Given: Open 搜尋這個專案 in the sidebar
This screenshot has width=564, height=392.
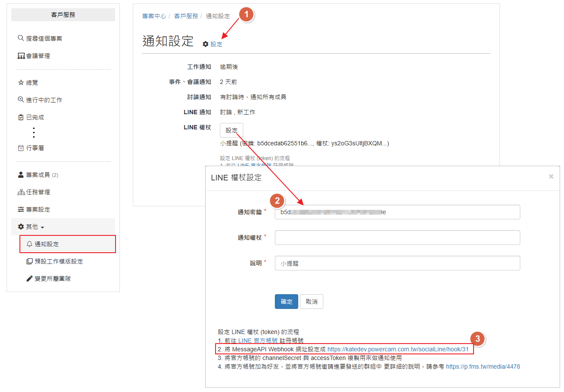Looking at the screenshot, I should pyautogui.click(x=44, y=39).
